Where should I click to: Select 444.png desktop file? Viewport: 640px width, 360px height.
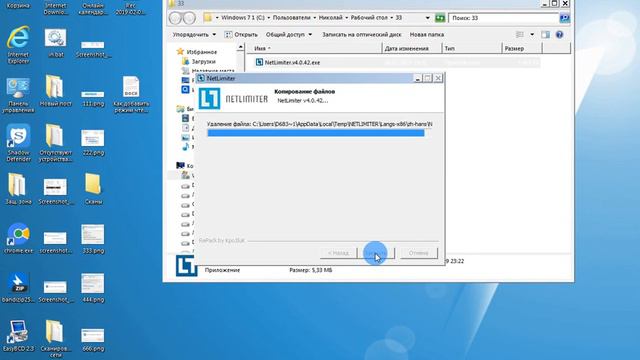pos(93,288)
